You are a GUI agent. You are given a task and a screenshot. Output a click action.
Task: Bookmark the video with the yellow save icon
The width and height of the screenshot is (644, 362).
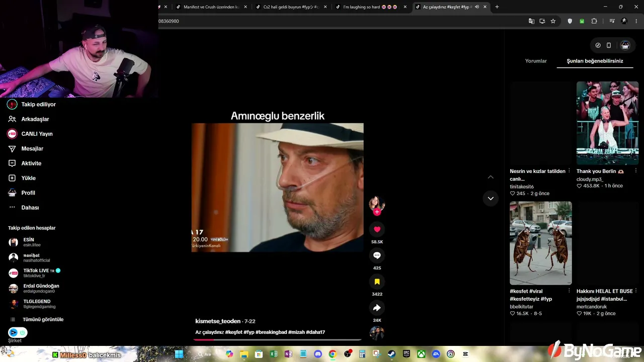point(377,282)
